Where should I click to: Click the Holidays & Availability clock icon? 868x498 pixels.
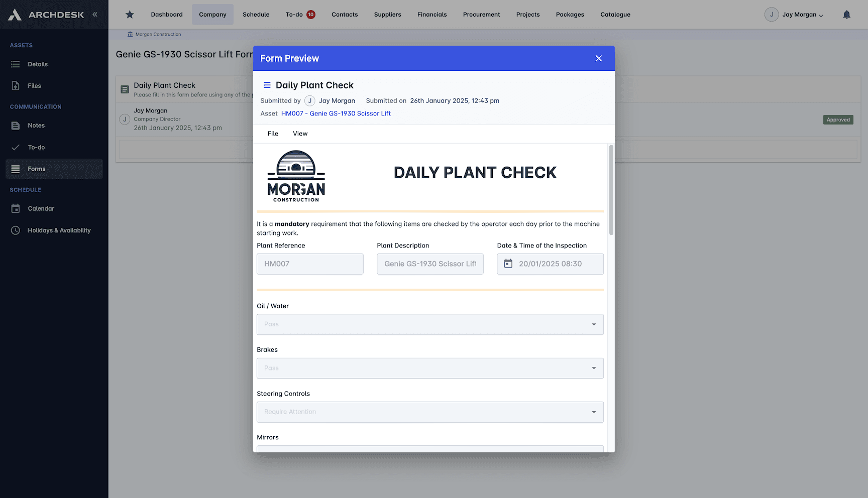coord(16,230)
